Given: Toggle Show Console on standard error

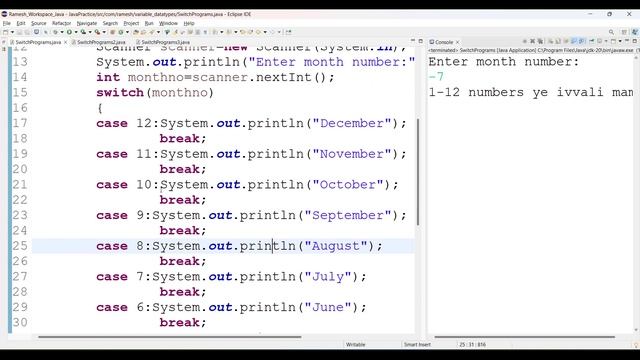Looking at the screenshot, I should [582, 41].
